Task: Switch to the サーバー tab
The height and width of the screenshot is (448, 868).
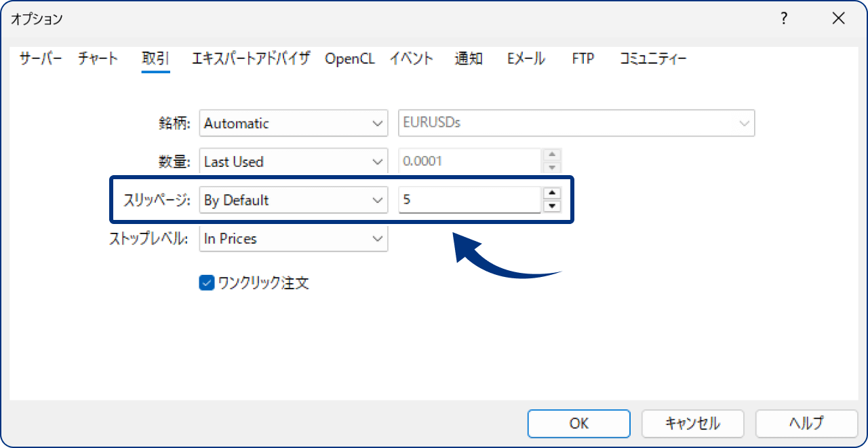Action: [x=39, y=58]
